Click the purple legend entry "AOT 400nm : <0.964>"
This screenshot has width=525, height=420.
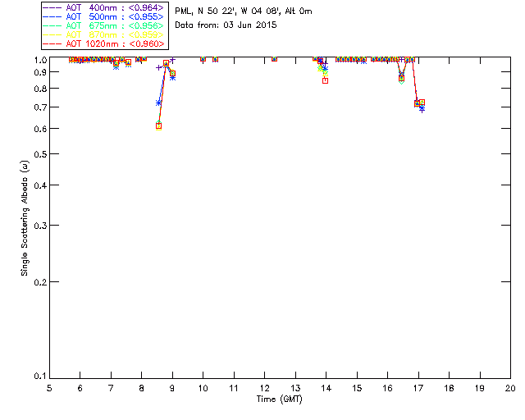(x=104, y=7)
